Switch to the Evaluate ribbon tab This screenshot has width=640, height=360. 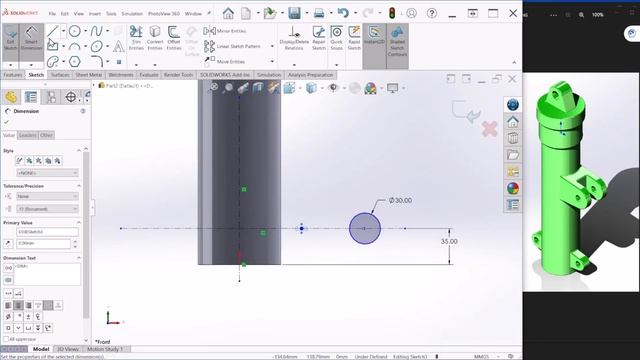pyautogui.click(x=149, y=75)
